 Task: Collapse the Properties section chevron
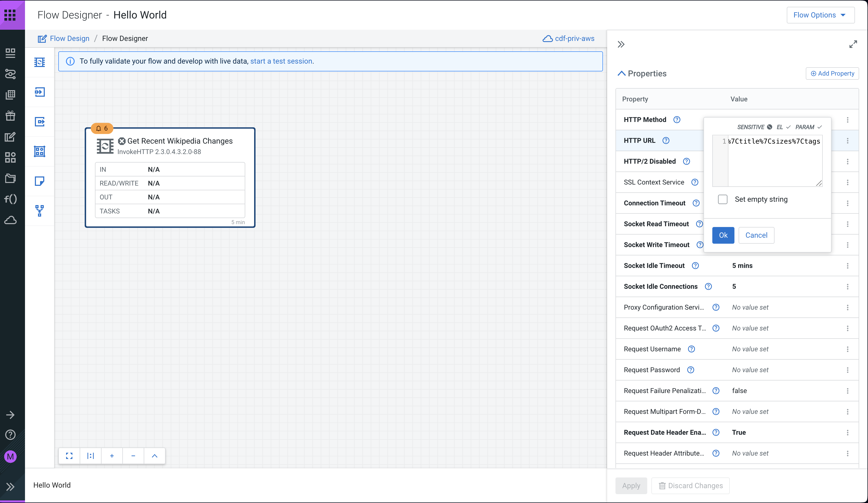(621, 73)
